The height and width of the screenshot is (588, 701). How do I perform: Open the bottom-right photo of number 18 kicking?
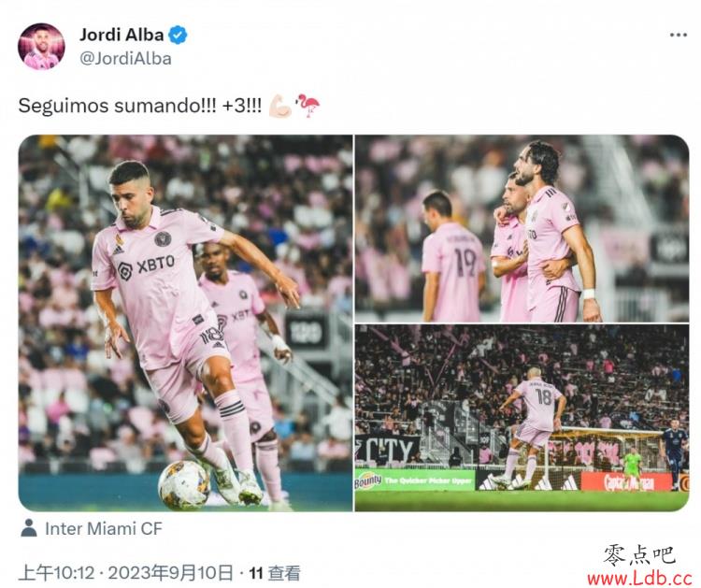[x=522, y=418]
